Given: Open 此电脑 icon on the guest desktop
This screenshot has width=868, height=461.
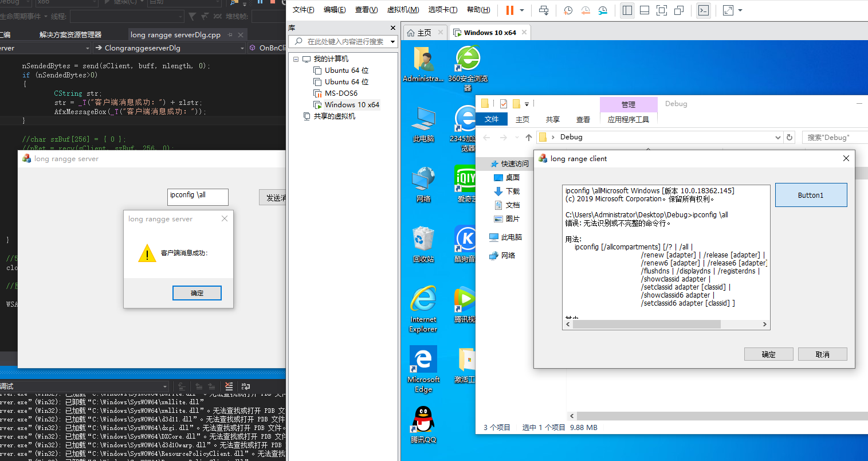Looking at the screenshot, I should (x=423, y=124).
